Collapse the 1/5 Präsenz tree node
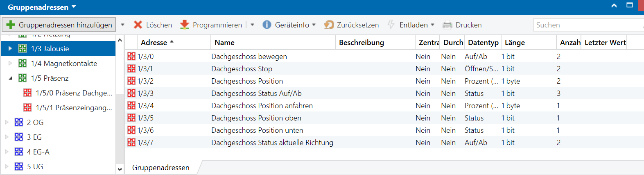 click(10, 78)
